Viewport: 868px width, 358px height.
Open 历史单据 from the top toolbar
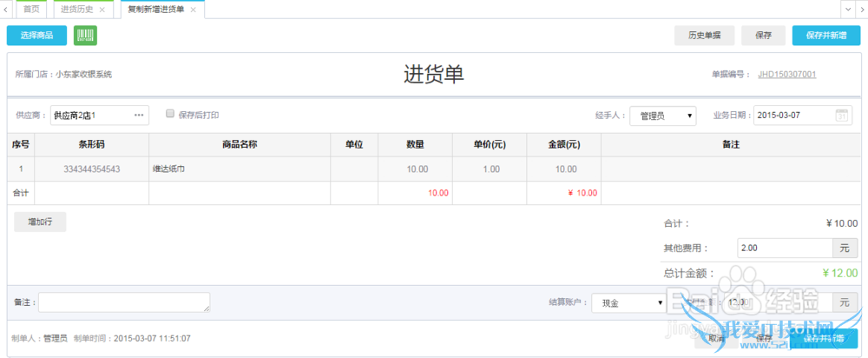704,36
